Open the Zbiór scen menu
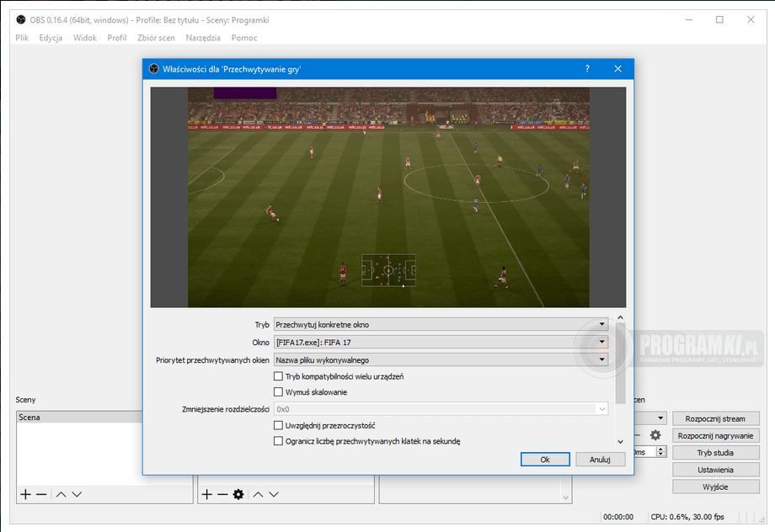Viewport: 775px width, 532px height. 156,38
